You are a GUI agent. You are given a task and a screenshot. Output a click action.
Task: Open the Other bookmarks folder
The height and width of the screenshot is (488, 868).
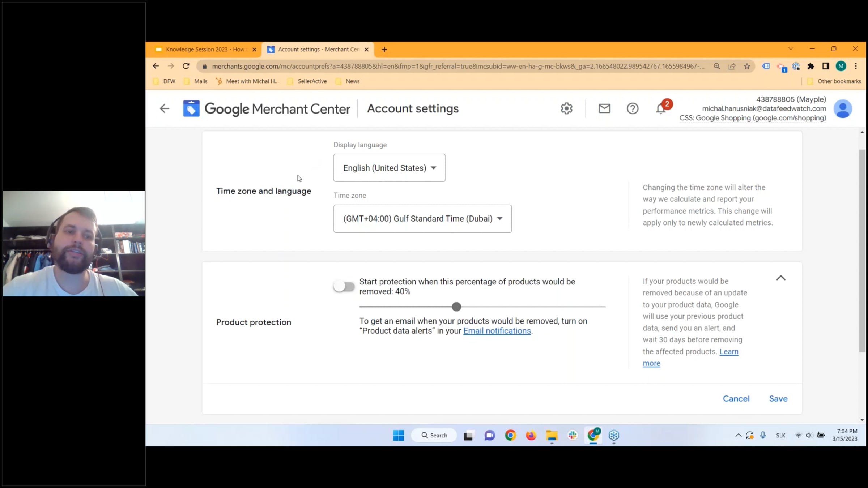pyautogui.click(x=834, y=81)
